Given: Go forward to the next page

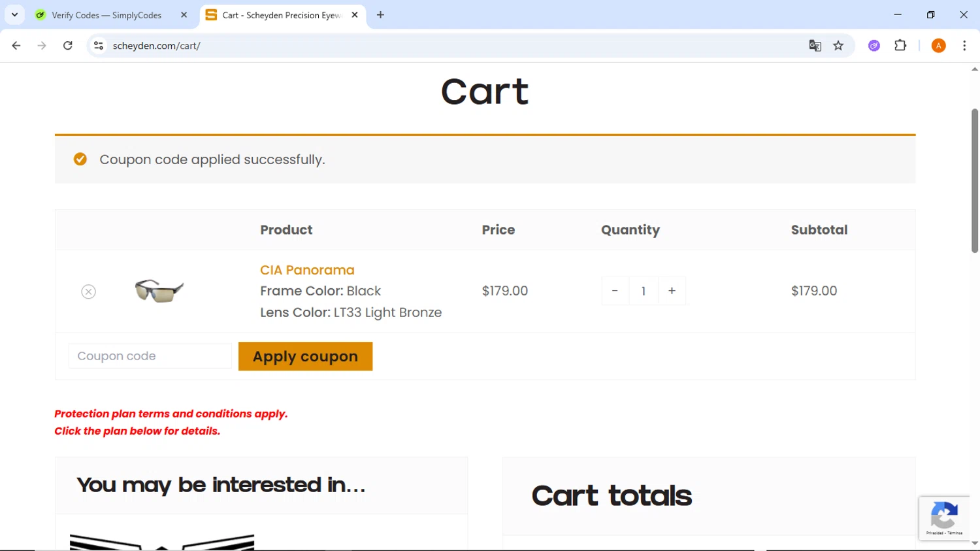Looking at the screenshot, I should 42,46.
